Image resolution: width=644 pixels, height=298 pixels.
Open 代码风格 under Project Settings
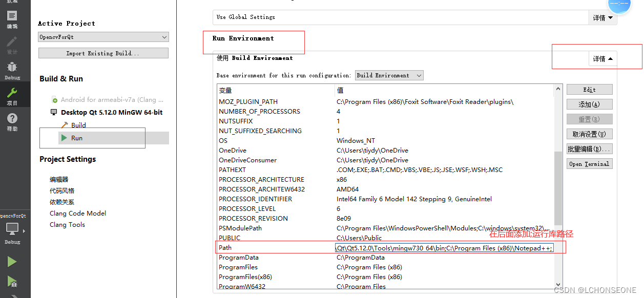(x=62, y=190)
